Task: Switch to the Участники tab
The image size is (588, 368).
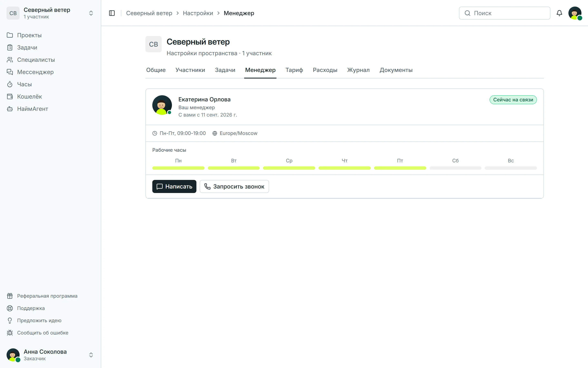Action: click(x=190, y=70)
